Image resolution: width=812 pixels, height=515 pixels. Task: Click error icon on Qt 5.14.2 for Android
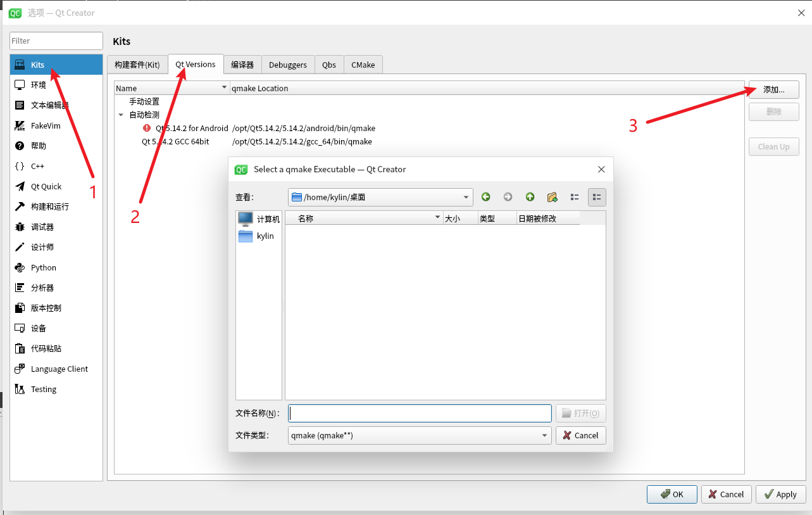pos(147,128)
